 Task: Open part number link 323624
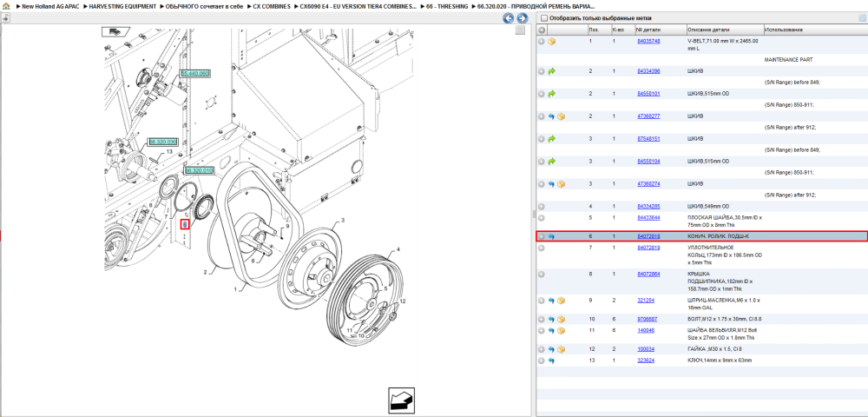pyautogui.click(x=646, y=361)
